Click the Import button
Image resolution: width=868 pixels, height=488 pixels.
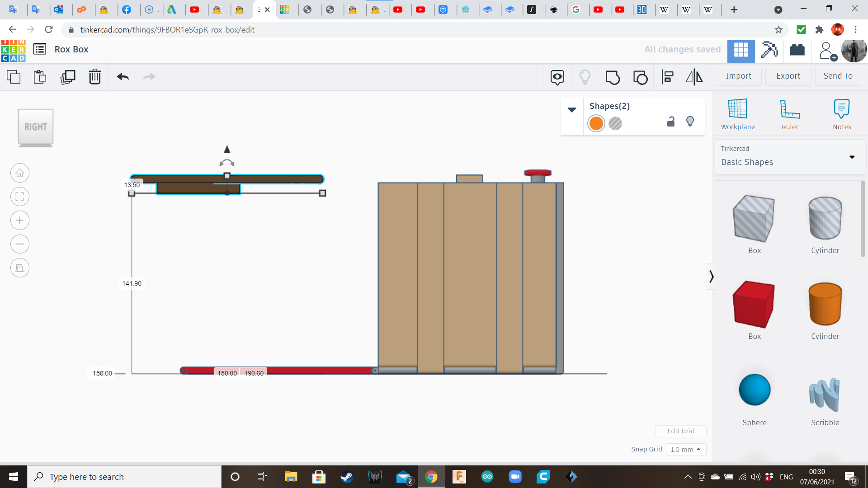[738, 76]
